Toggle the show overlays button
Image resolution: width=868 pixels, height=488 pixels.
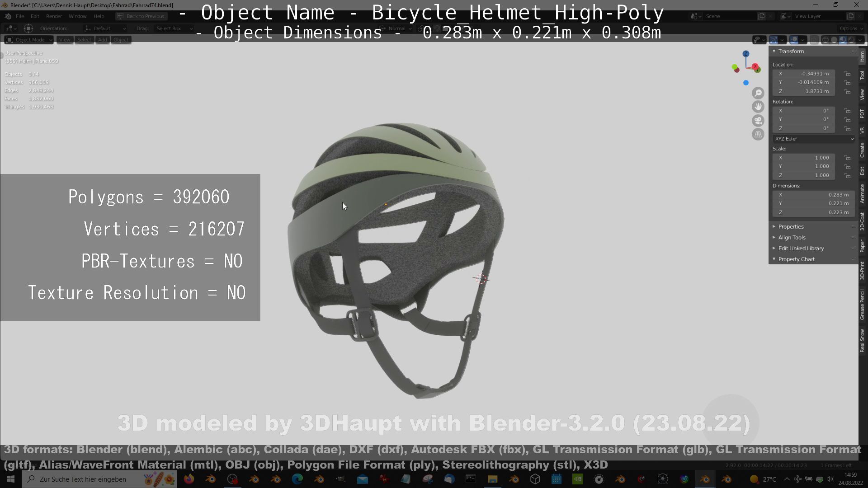click(794, 40)
